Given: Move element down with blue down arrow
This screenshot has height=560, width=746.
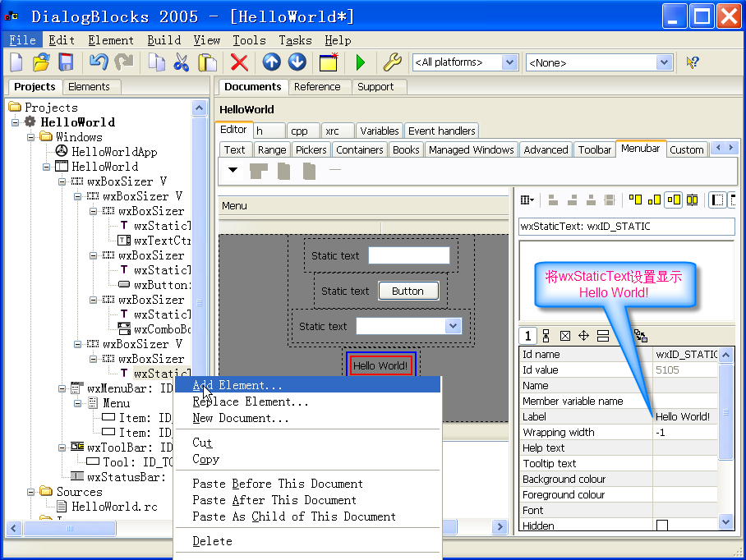Looking at the screenshot, I should (x=297, y=62).
